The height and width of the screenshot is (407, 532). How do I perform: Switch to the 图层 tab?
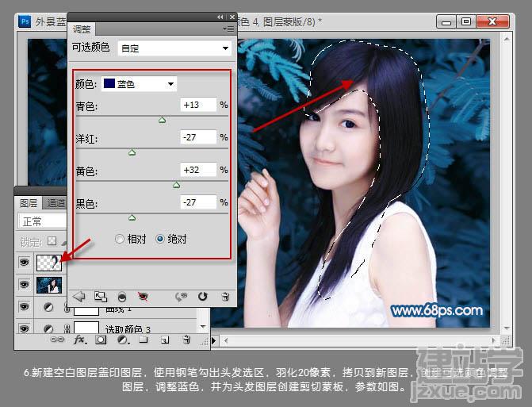29,203
